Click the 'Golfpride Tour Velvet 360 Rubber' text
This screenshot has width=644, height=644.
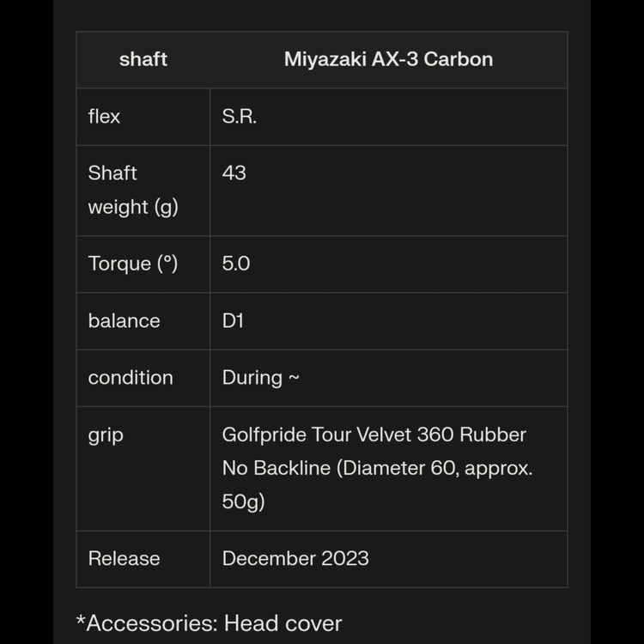[374, 434]
